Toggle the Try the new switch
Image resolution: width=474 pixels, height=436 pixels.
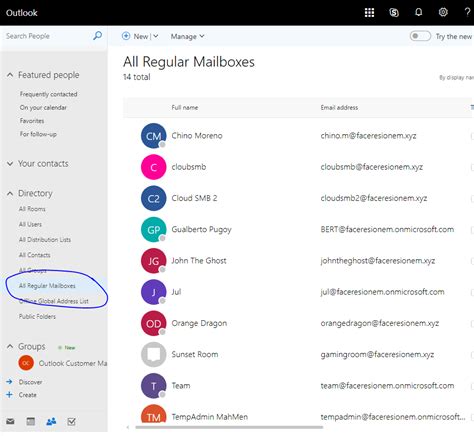point(420,36)
